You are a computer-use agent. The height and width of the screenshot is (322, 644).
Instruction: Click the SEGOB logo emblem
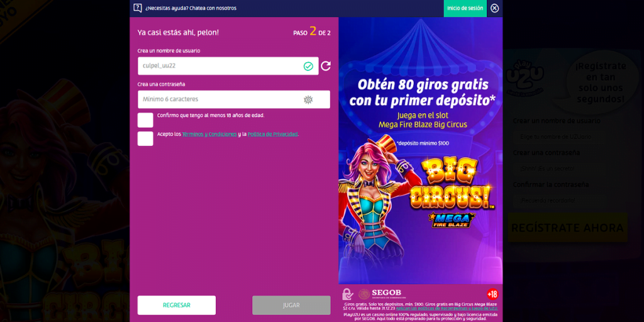(364, 294)
